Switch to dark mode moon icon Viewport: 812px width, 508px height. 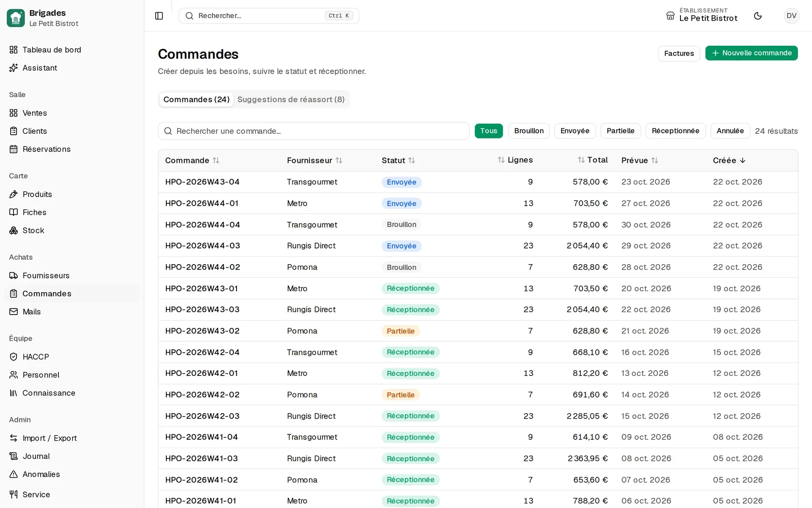758,16
